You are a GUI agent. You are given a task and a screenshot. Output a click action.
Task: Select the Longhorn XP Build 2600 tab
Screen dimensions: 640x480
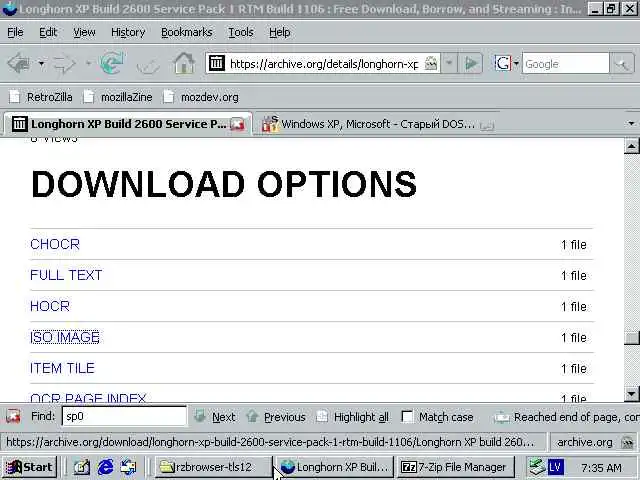point(128,124)
